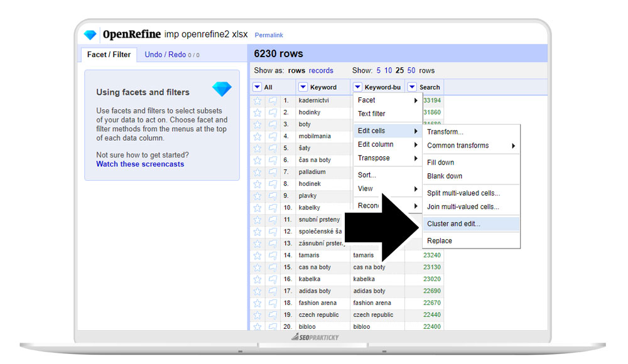Choose Sort... from the column menu

[387, 175]
